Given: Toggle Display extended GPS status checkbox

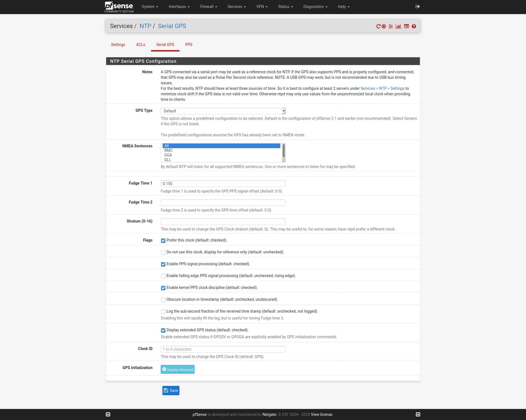Looking at the screenshot, I should pyautogui.click(x=163, y=330).
